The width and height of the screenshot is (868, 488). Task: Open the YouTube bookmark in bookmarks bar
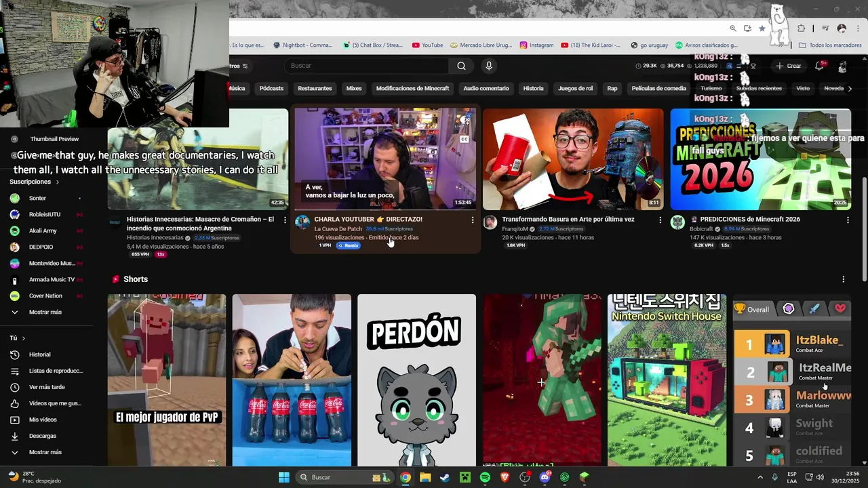427,45
